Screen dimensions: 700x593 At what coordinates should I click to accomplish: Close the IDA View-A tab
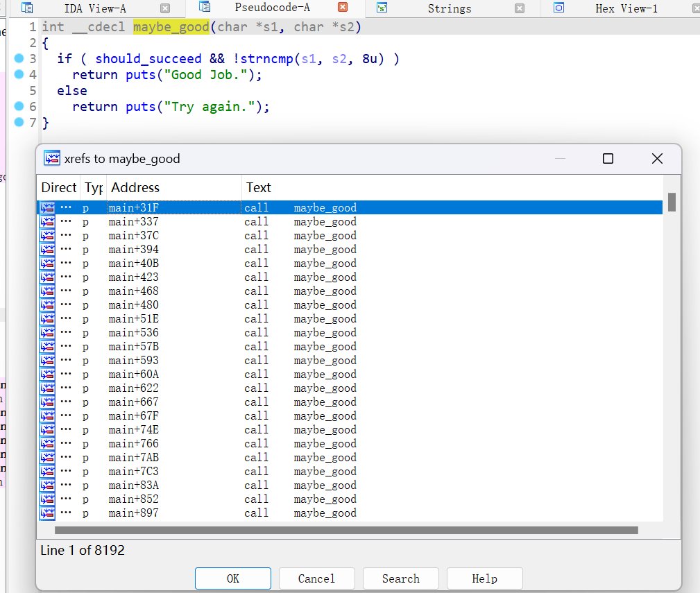click(164, 8)
